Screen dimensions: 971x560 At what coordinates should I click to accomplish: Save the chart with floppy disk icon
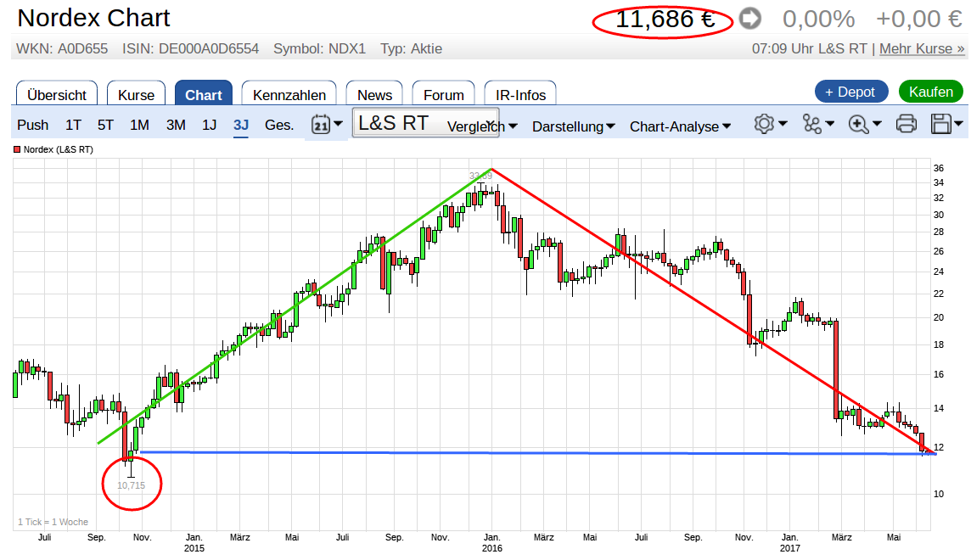click(x=947, y=124)
